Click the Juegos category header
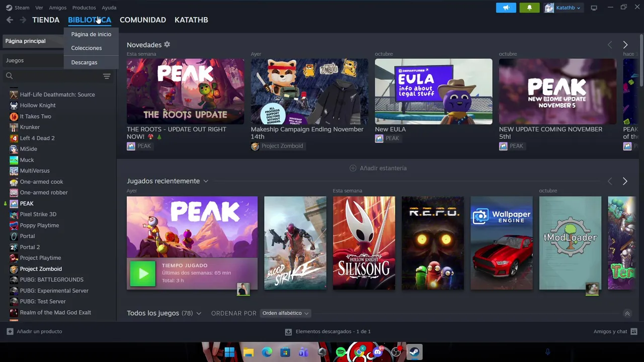Viewport: 644px width, 362px height. coord(32,60)
